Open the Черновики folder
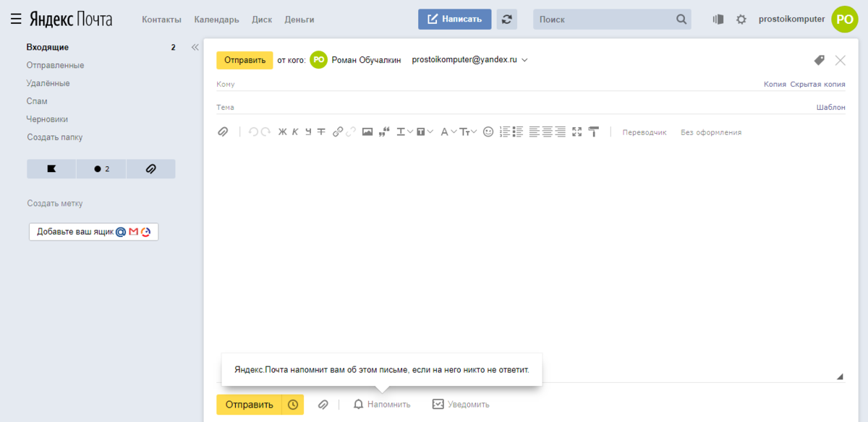This screenshot has height=422, width=868. pyautogui.click(x=47, y=119)
